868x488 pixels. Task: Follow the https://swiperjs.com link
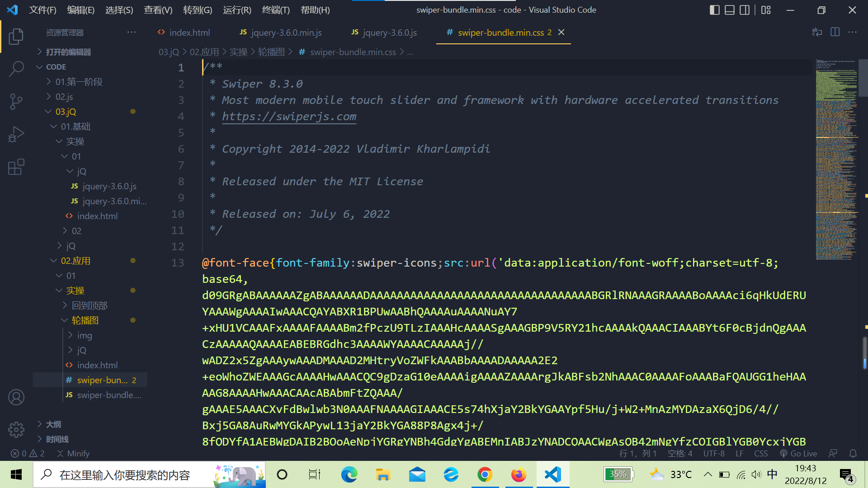[x=289, y=117]
